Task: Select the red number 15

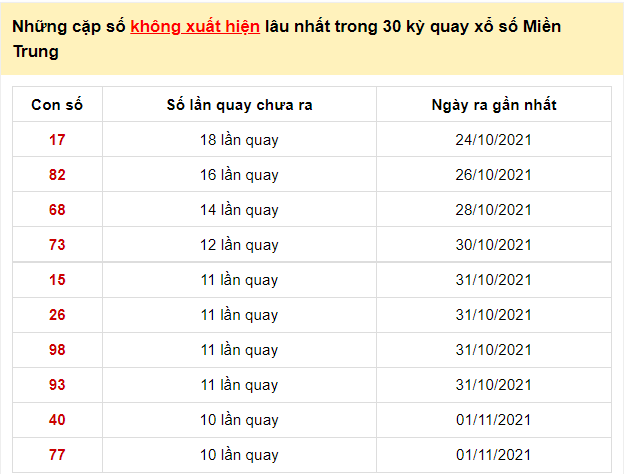Action: pos(57,280)
